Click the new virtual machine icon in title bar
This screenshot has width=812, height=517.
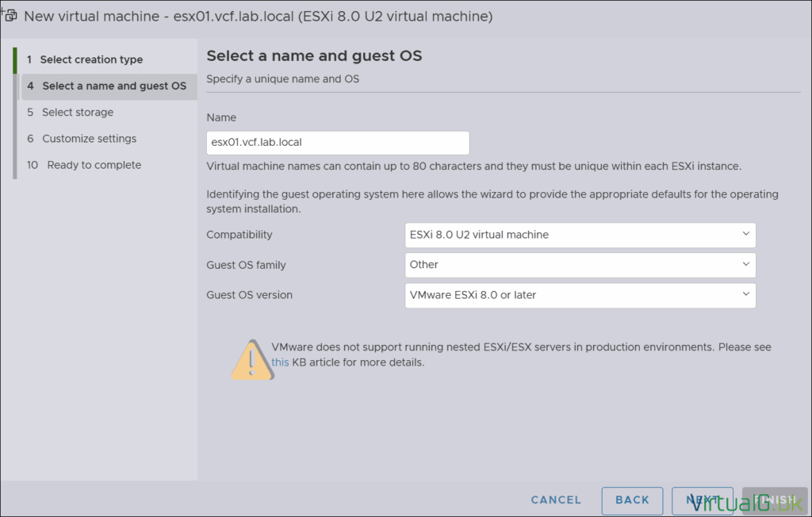[10, 14]
